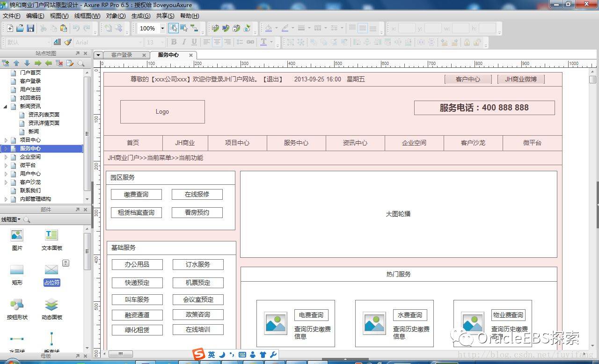Open the 文件(F) menu
The width and height of the screenshot is (599, 364).
click(12, 16)
